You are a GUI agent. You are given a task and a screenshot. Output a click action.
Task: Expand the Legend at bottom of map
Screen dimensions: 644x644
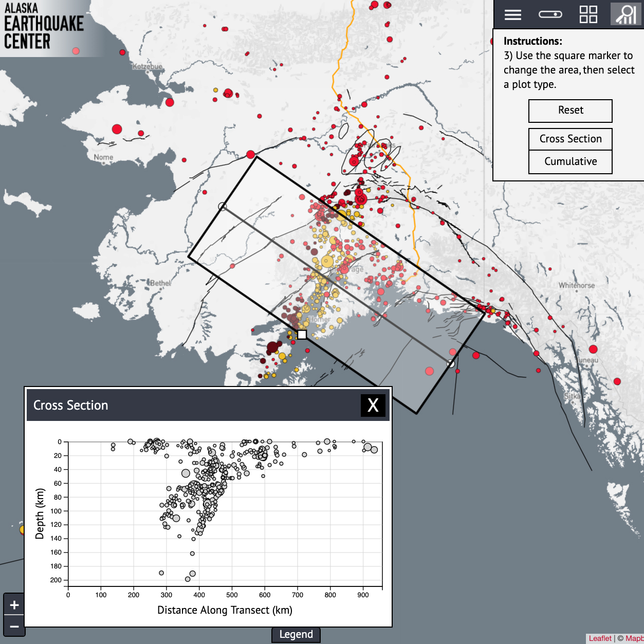[x=296, y=634]
